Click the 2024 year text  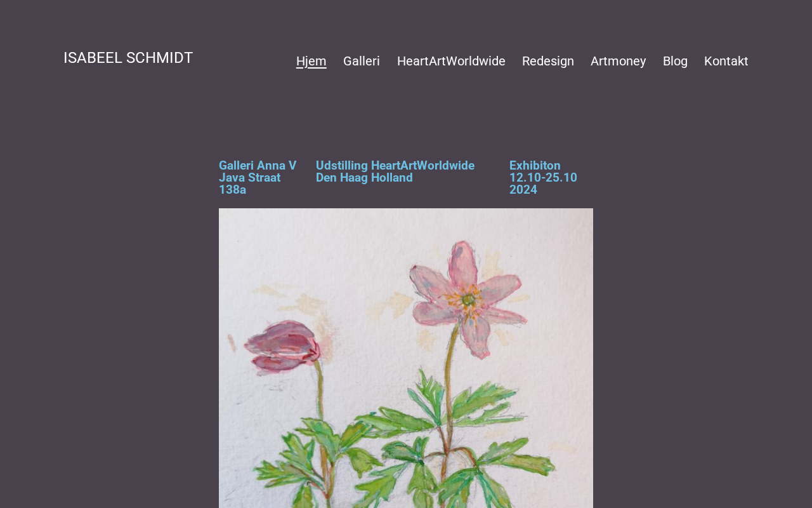click(523, 190)
